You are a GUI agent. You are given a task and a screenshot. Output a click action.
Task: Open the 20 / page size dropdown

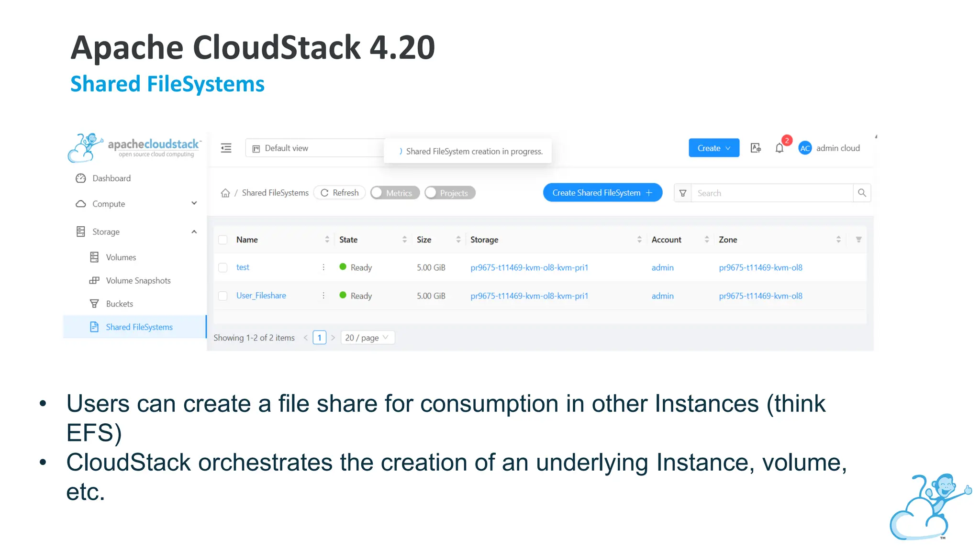(367, 338)
